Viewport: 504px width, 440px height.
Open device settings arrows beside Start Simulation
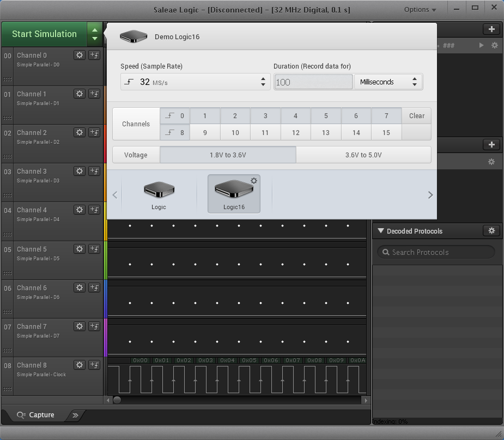(94, 34)
